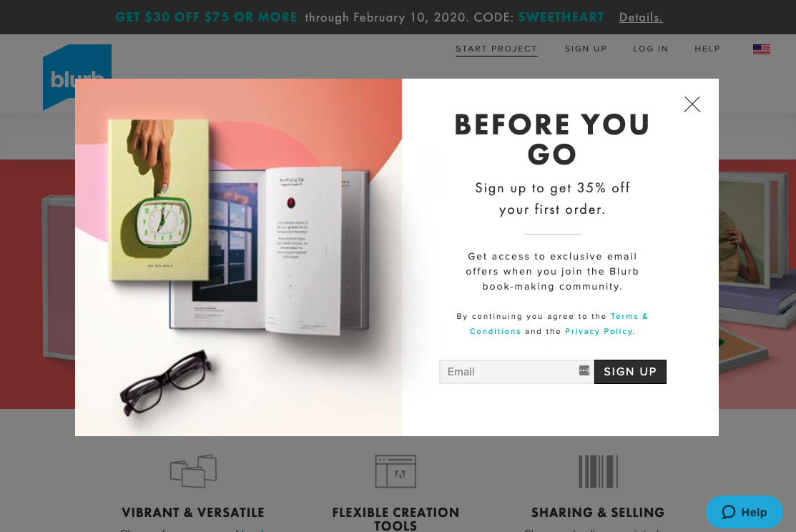Click the black Sign Up button
796x532 pixels.
click(630, 372)
